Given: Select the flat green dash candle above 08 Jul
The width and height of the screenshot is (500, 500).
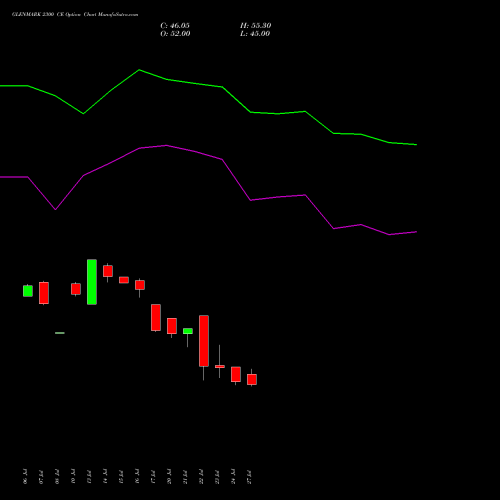Looking at the screenshot, I should click(60, 333).
